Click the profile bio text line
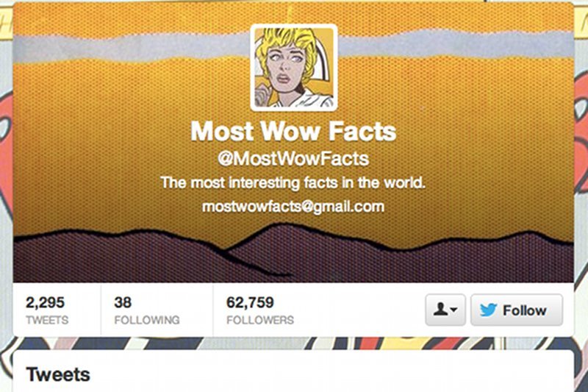This screenshot has height=392, width=588. pos(293,182)
